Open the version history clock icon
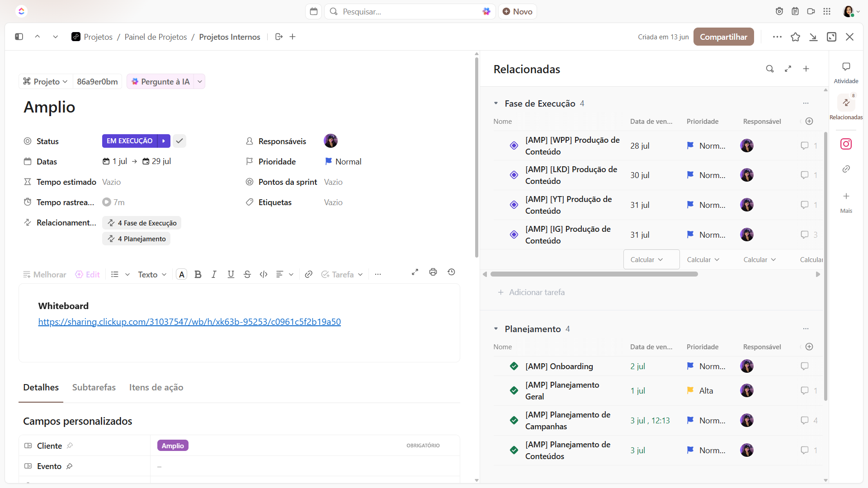868x488 pixels. (451, 272)
